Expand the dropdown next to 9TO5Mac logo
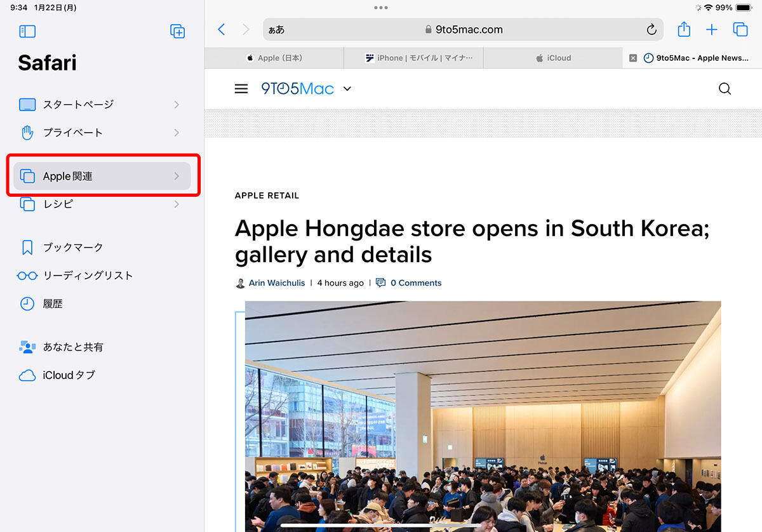This screenshot has width=762, height=532. click(347, 89)
